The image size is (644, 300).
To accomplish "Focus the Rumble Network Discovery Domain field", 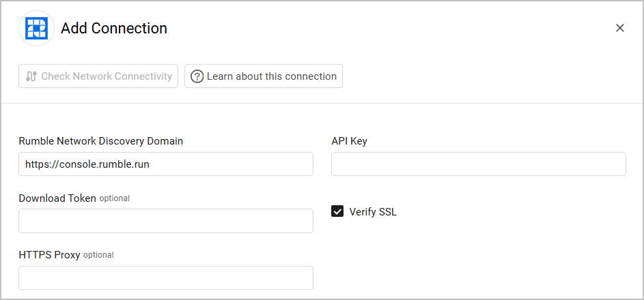I will (x=166, y=164).
